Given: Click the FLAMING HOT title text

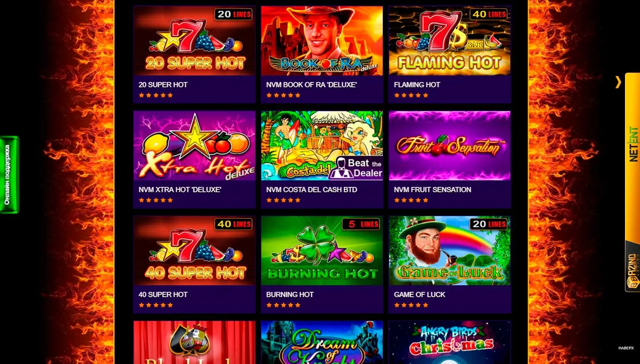Looking at the screenshot, I should click(x=417, y=85).
